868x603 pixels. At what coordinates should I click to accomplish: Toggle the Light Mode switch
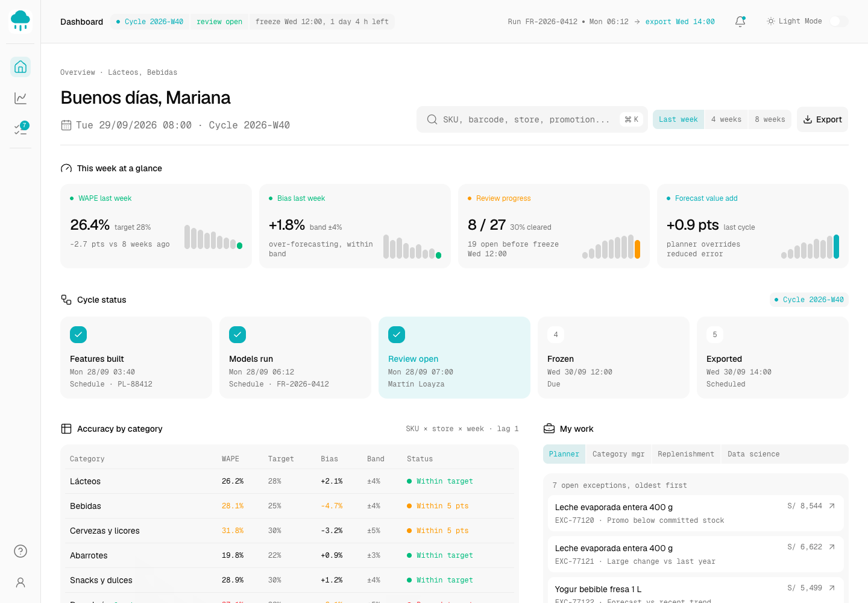pyautogui.click(x=839, y=22)
